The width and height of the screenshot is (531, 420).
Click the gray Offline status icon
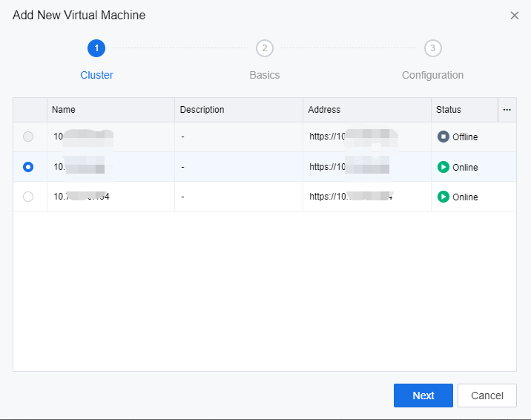[443, 137]
